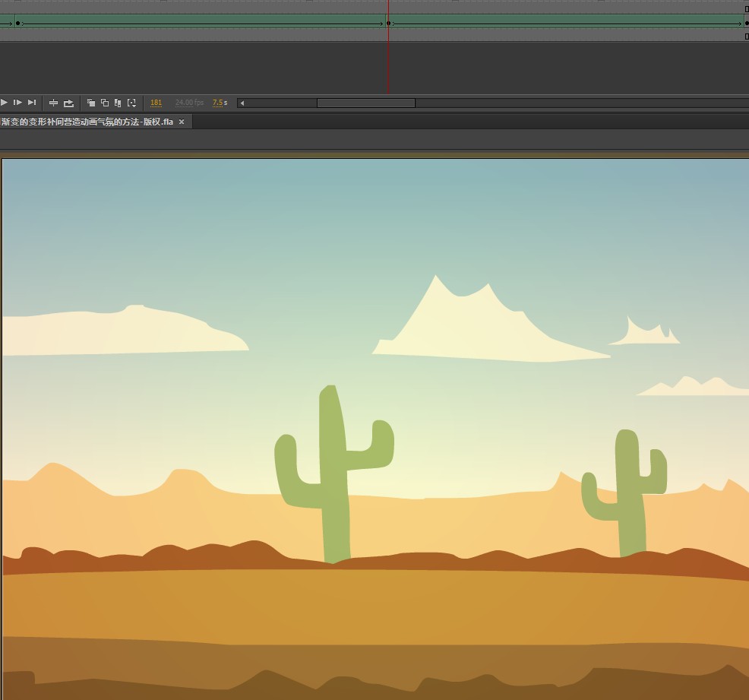749x700 pixels.
Task: Step forward one frame
Action: (17, 103)
